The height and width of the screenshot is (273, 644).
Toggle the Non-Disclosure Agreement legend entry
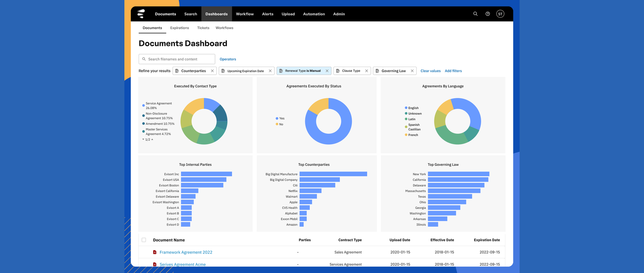[x=158, y=116]
